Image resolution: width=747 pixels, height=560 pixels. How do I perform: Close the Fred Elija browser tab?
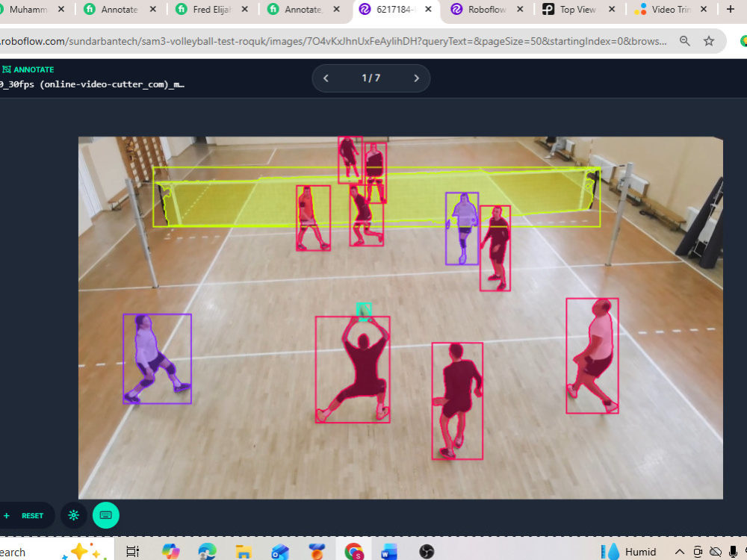pyautogui.click(x=244, y=9)
